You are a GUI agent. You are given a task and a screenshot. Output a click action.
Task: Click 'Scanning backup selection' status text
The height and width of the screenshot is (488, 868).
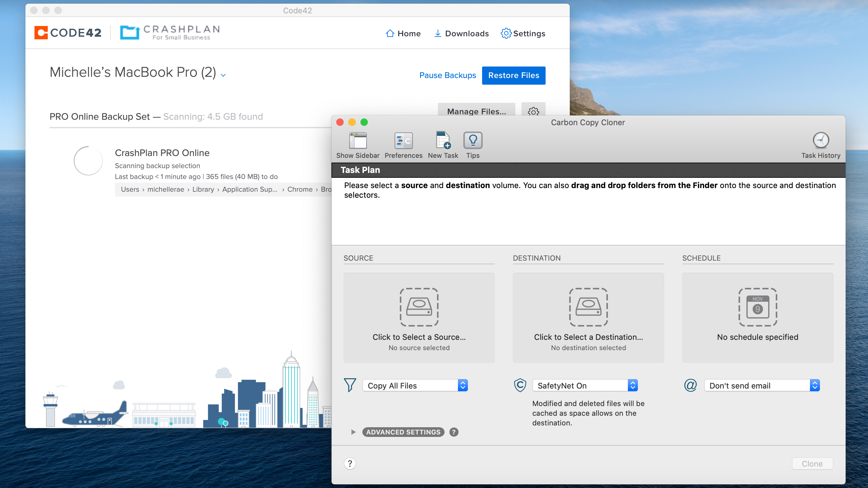[x=157, y=166]
